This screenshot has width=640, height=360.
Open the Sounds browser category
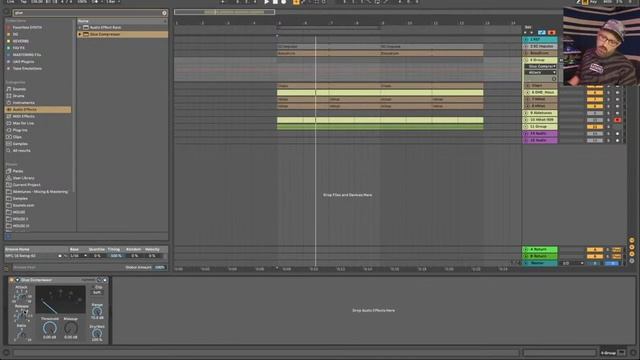pos(19,89)
